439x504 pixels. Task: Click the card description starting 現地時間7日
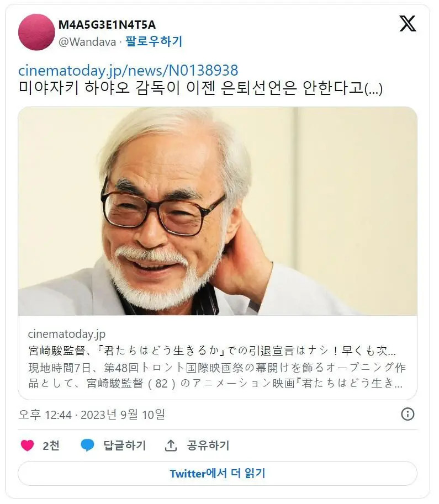pos(217,375)
